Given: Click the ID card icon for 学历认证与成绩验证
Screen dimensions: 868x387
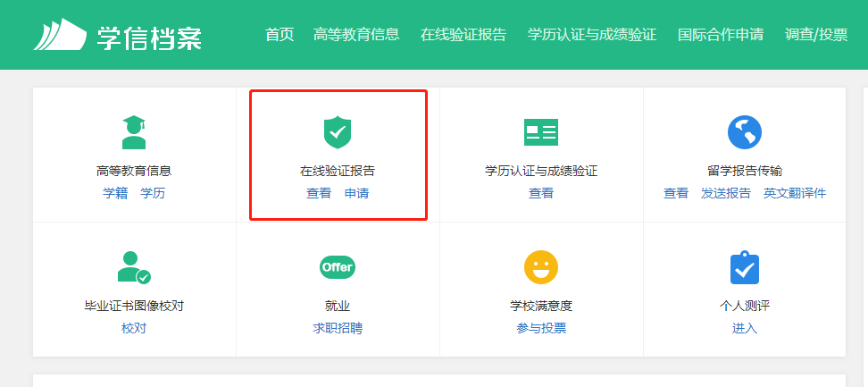Looking at the screenshot, I should [540, 132].
